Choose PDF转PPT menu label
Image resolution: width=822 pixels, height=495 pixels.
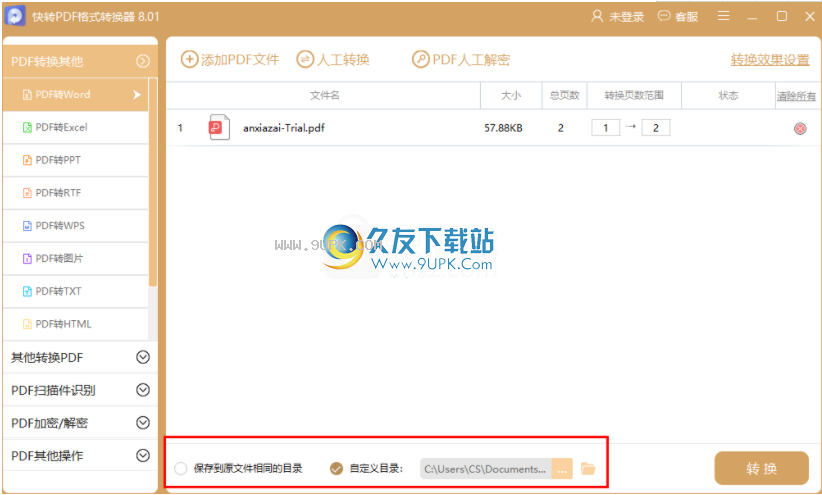(x=58, y=160)
